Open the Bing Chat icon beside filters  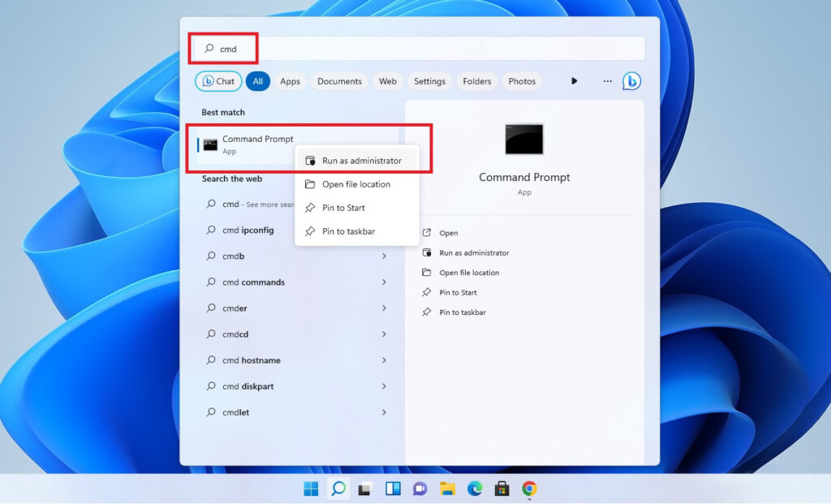(632, 81)
